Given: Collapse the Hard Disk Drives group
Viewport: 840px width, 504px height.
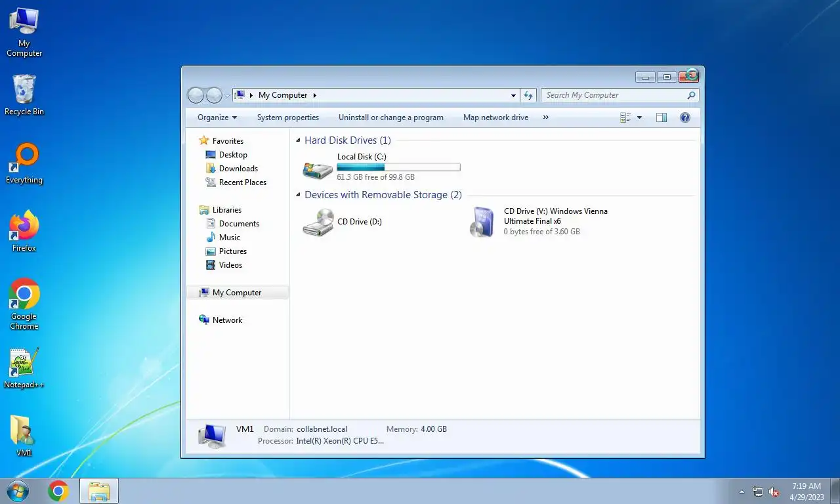Looking at the screenshot, I should [299, 140].
